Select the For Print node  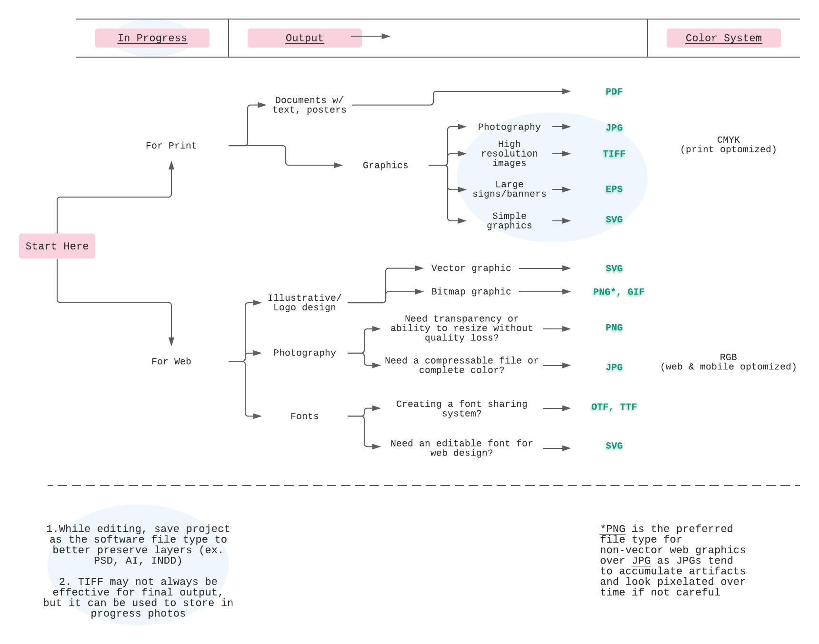pos(171,146)
